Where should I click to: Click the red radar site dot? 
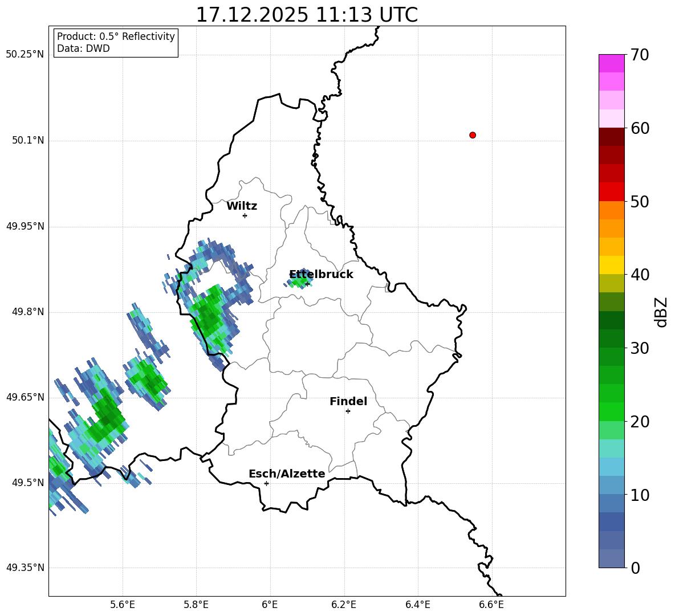pos(472,135)
